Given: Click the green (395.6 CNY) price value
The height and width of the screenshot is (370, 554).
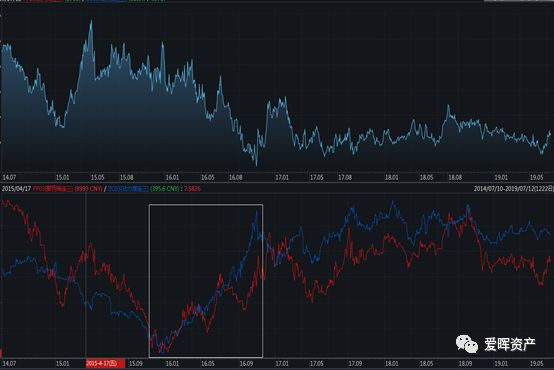Looking at the screenshot, I should tap(165, 189).
